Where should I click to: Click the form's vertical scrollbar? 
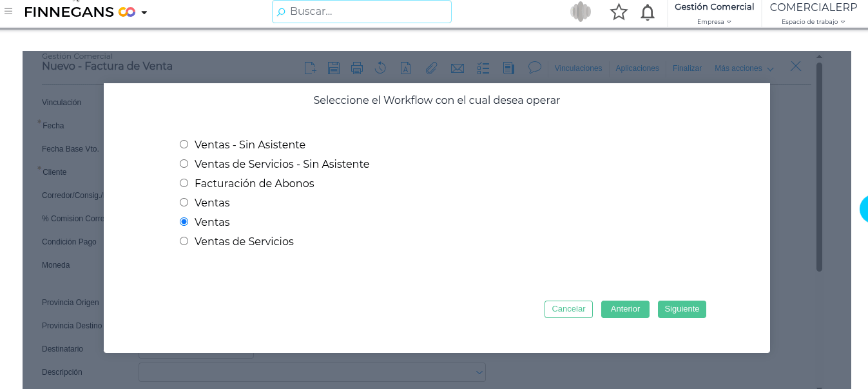pos(819,166)
